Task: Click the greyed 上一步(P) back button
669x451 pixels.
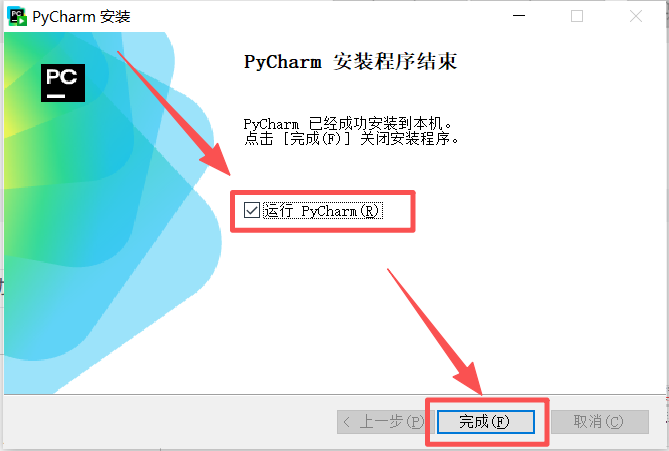Action: click(385, 422)
